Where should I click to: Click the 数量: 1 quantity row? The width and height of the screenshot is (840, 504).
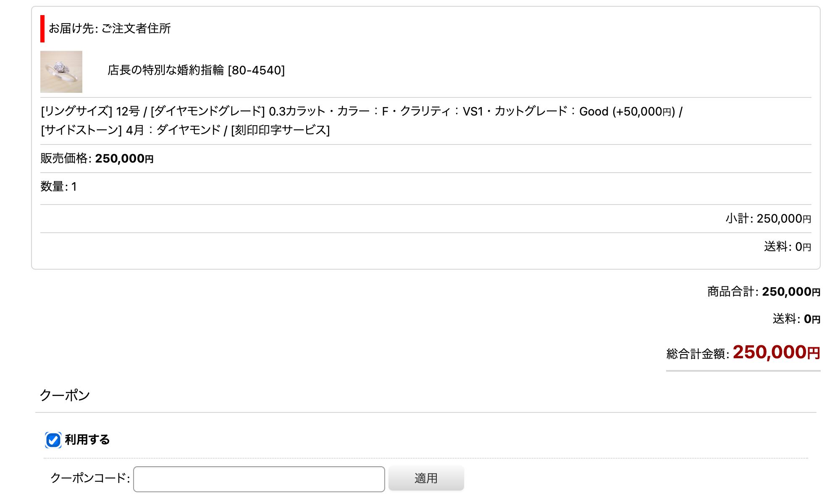58,186
